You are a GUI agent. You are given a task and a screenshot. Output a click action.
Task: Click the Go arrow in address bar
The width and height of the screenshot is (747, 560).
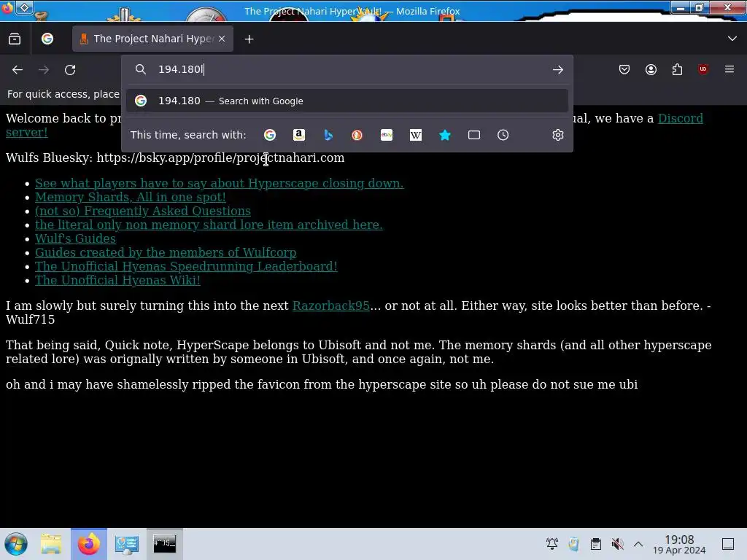pyautogui.click(x=558, y=70)
